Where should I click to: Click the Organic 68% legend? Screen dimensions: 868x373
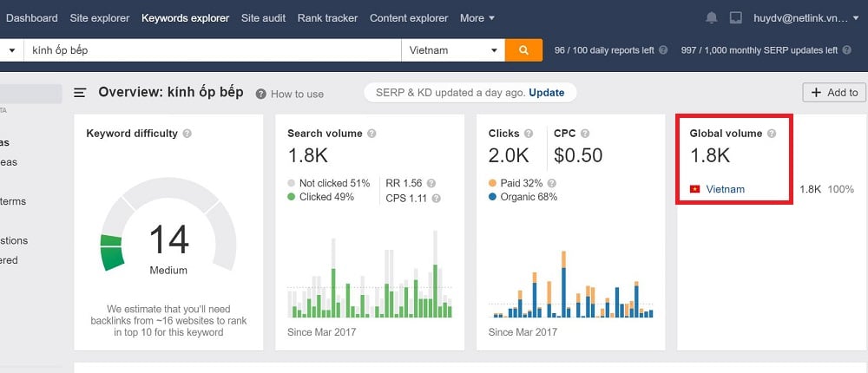(x=523, y=197)
